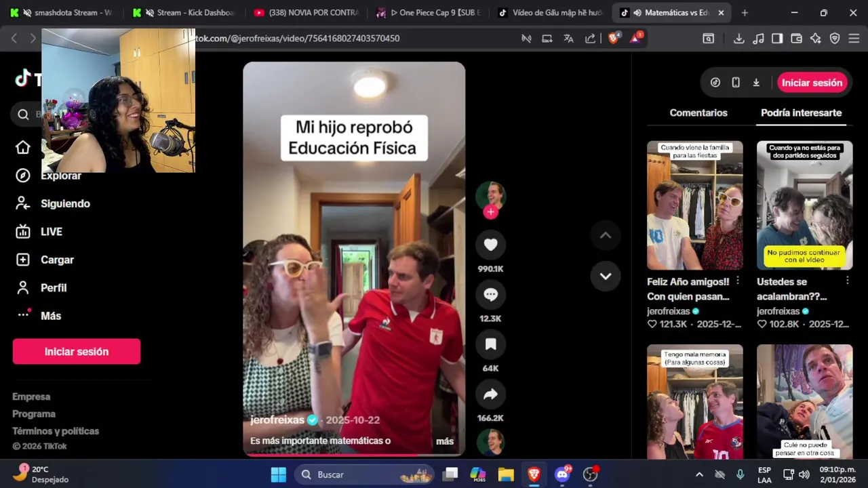Share the video using the arrow icon

490,394
